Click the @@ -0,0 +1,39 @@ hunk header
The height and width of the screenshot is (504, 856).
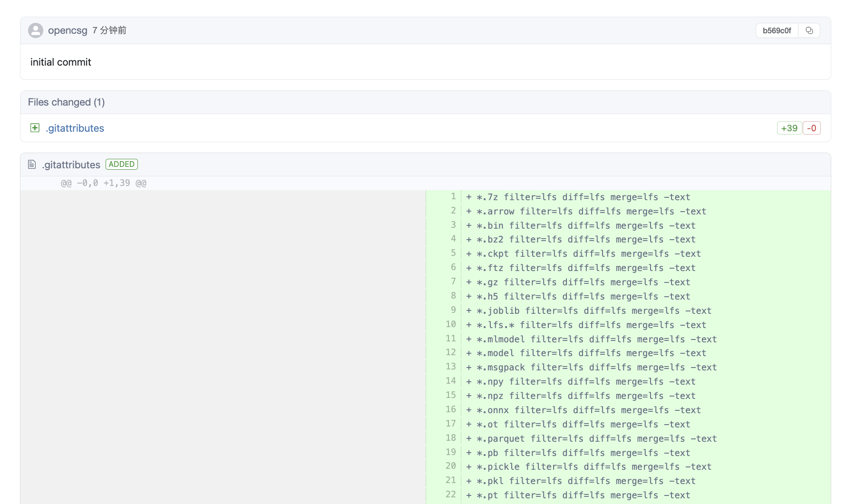point(104,183)
